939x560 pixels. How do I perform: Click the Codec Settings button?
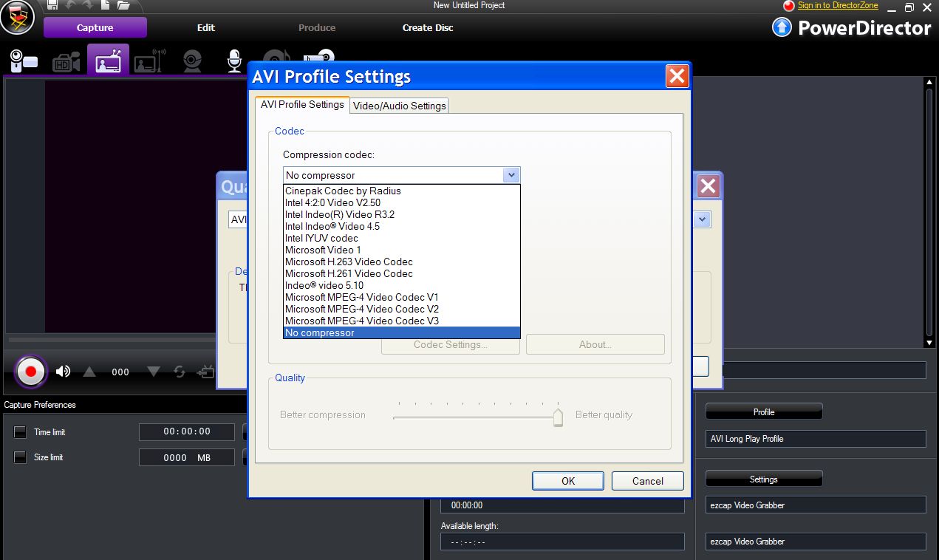click(451, 345)
